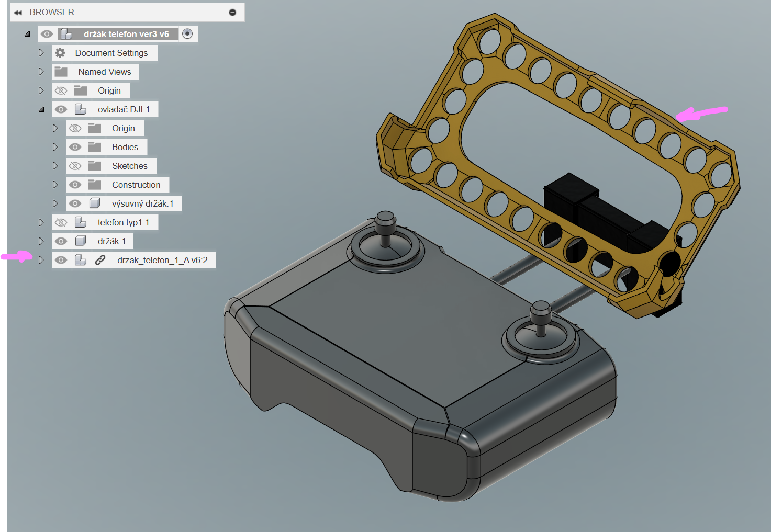The height and width of the screenshot is (532, 771).
Task: Collapse the BROWSER panel with double-arrow icon
Action: click(x=18, y=13)
